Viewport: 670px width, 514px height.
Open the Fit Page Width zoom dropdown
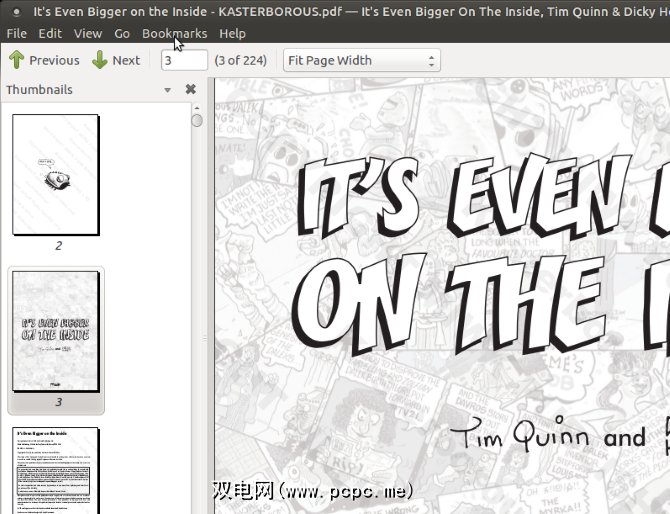(x=361, y=60)
